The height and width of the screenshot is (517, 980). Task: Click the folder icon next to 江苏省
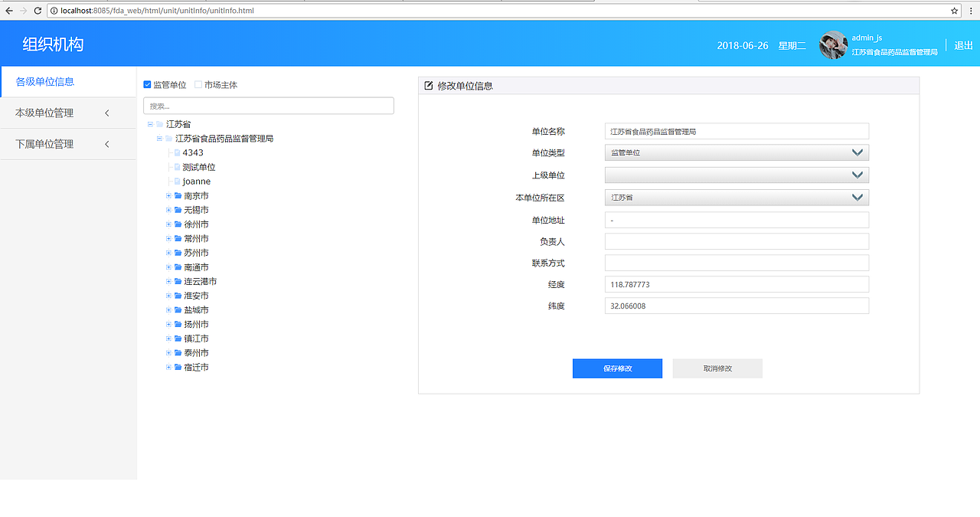click(158, 123)
